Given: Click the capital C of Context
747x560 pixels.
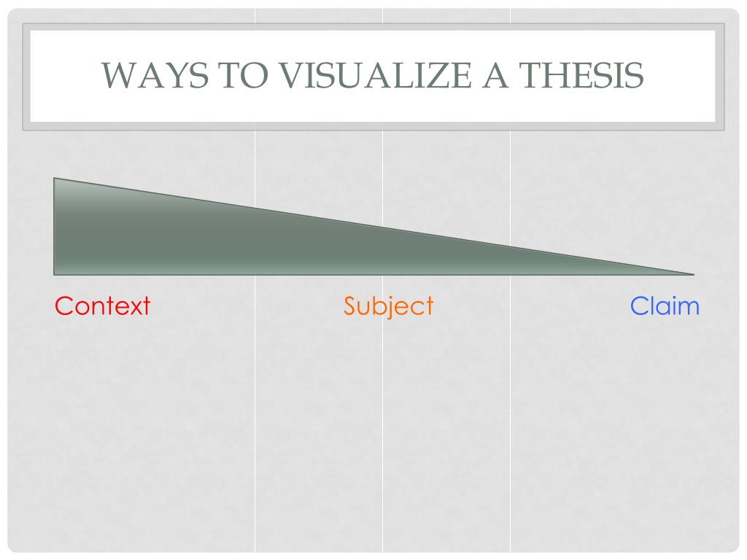Looking at the screenshot, I should [64, 306].
